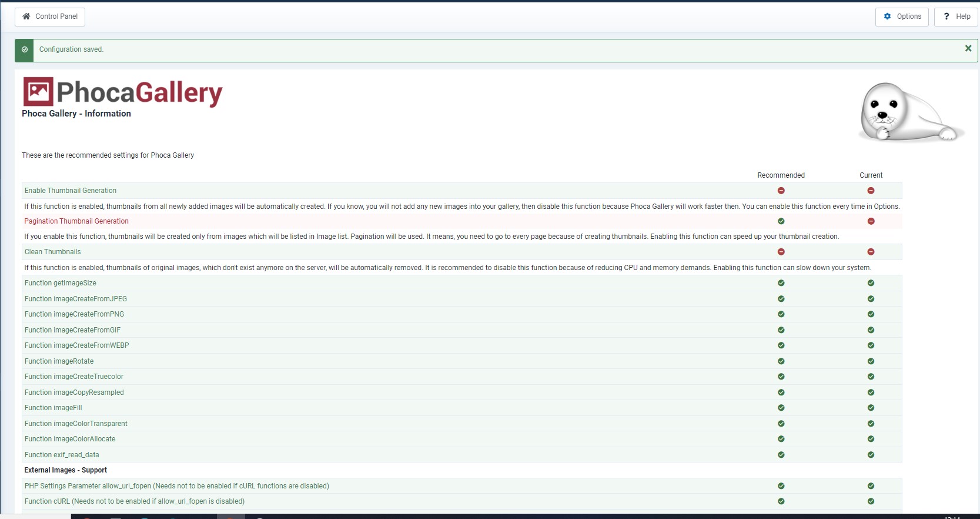Click the 'External Images - Support' heading
The image size is (980, 519).
pos(66,470)
